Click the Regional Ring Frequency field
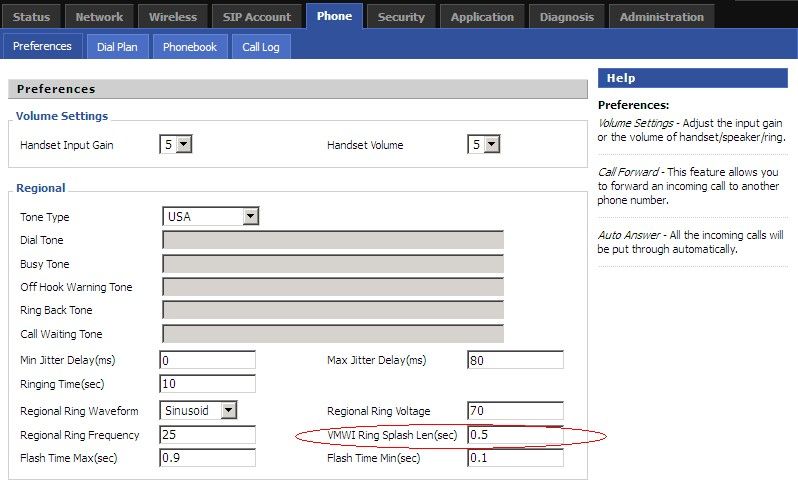This screenshot has height=484, width=798. [x=208, y=435]
